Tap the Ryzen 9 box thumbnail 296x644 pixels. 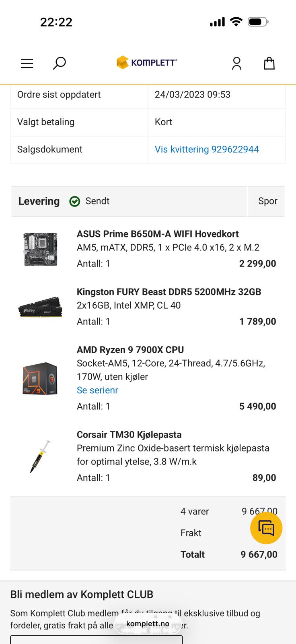(40, 378)
